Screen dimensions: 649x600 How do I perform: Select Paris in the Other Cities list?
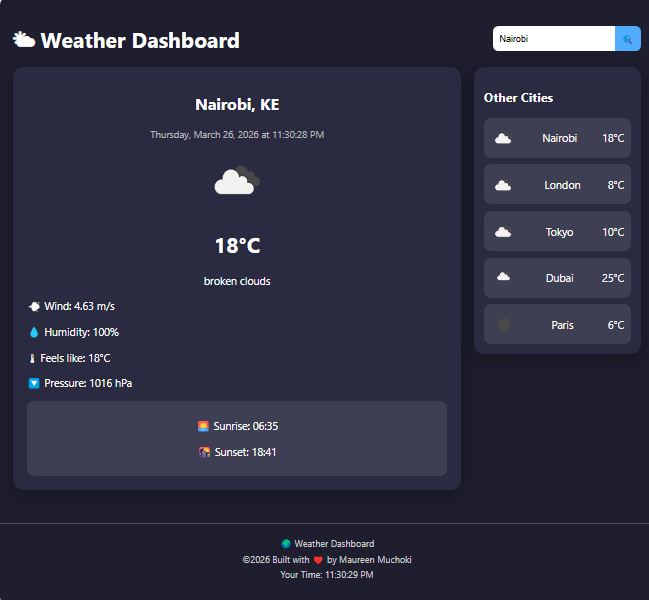click(x=557, y=324)
